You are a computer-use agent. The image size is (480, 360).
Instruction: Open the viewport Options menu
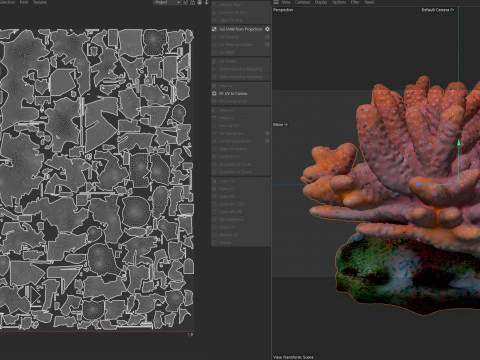point(339,2)
